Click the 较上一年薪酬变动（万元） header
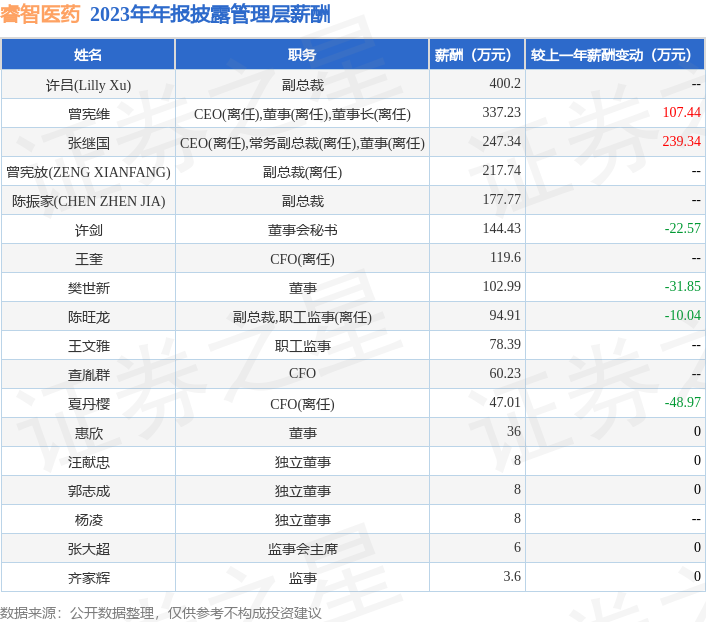The width and height of the screenshot is (706, 622). [x=613, y=55]
